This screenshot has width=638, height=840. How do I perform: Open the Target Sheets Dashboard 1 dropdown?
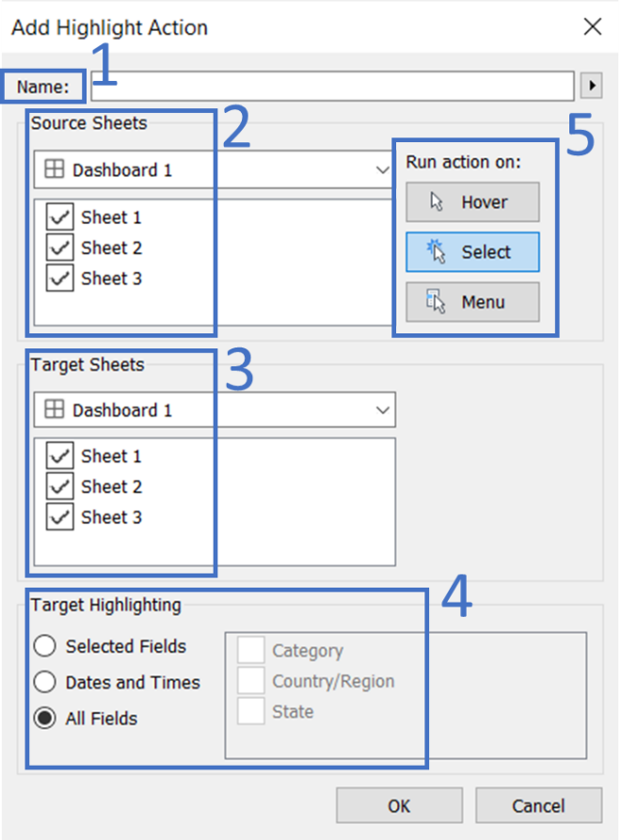coord(215,410)
